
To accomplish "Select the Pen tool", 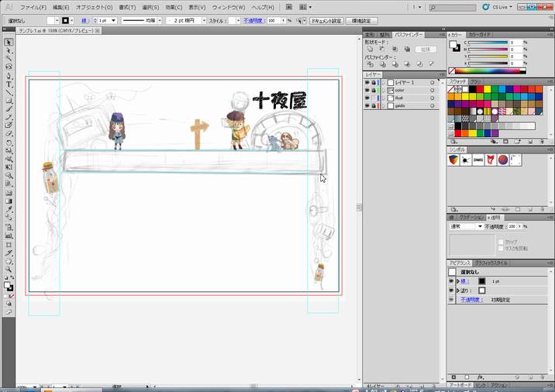I will click(9, 76).
